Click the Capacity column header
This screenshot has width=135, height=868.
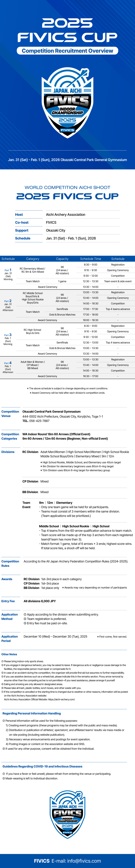click(x=62, y=259)
